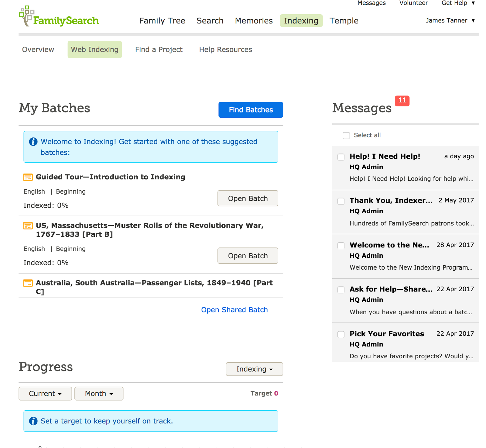
Task: Click the info icon in Set a target banner
Action: (x=33, y=421)
